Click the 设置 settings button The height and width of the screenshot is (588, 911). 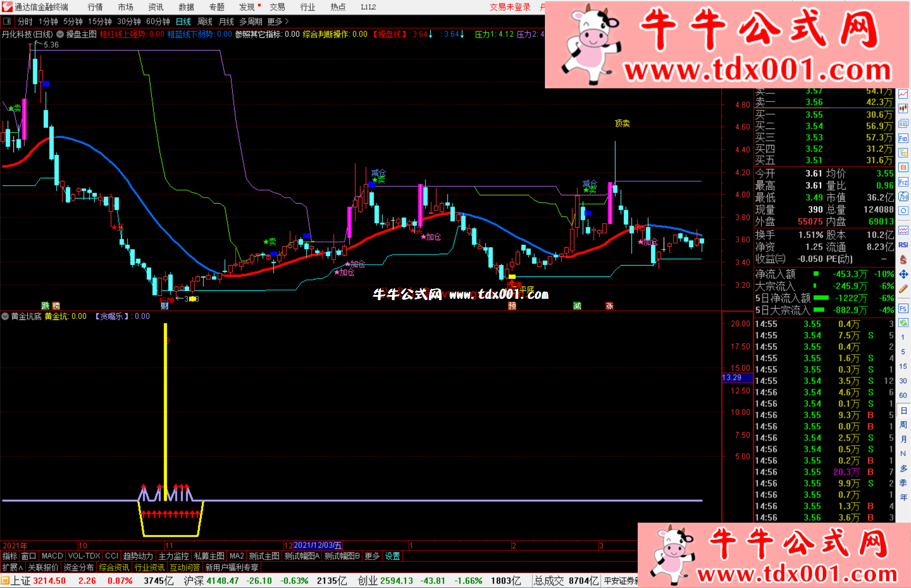(392, 556)
